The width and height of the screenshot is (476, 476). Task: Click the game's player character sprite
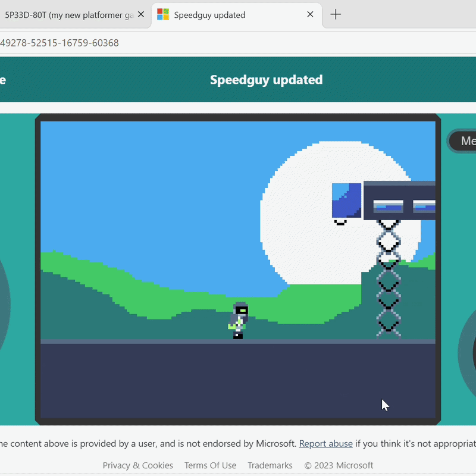(x=239, y=320)
